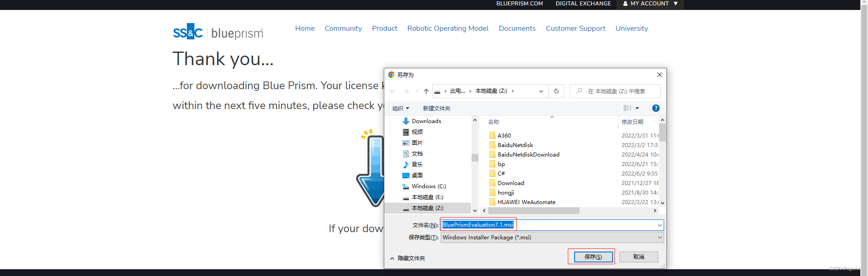Click the file list vertical scrollbar thumb
Screen dimensions: 868x276
(662, 133)
